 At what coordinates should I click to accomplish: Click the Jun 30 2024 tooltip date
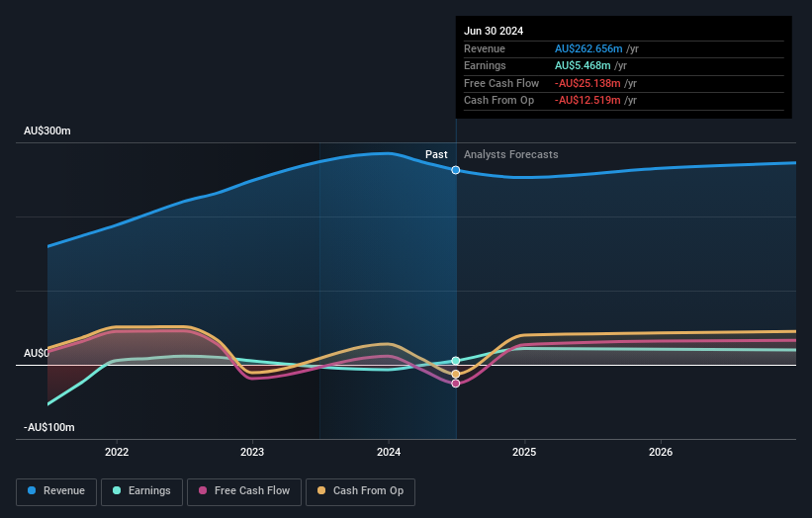click(494, 31)
